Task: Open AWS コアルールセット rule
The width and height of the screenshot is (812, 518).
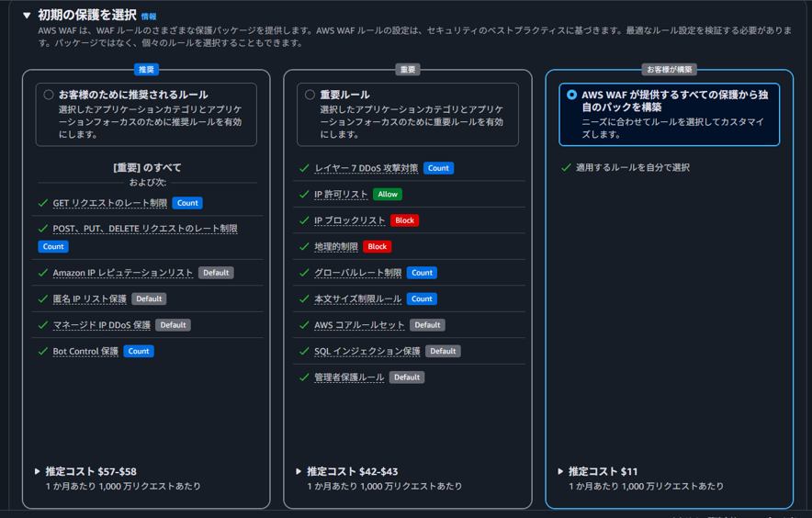Action: [x=359, y=325]
